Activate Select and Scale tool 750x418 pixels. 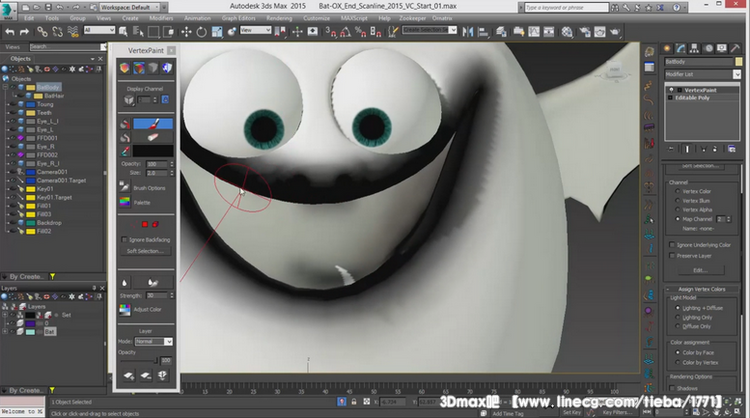[217, 32]
